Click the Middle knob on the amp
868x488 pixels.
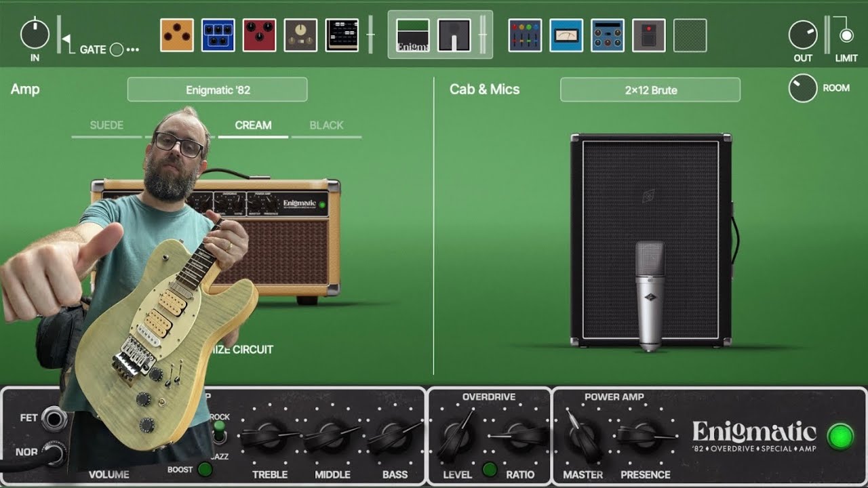[332, 437]
